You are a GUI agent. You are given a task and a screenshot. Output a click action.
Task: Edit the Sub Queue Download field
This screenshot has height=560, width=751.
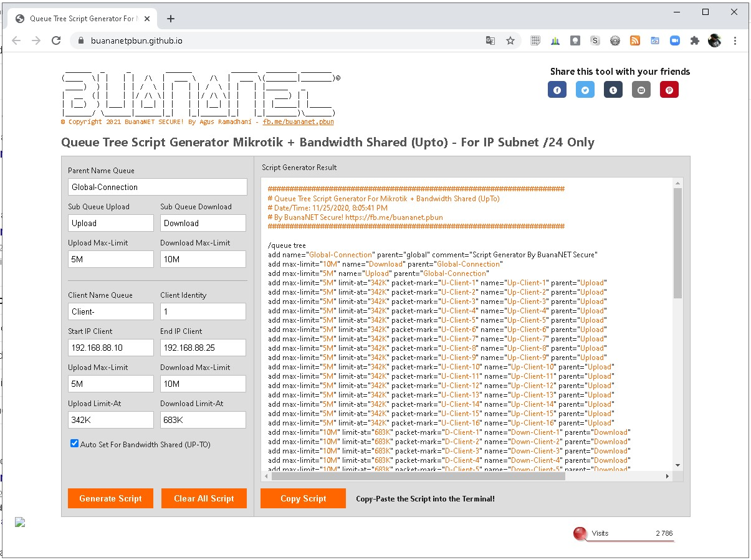click(x=203, y=223)
